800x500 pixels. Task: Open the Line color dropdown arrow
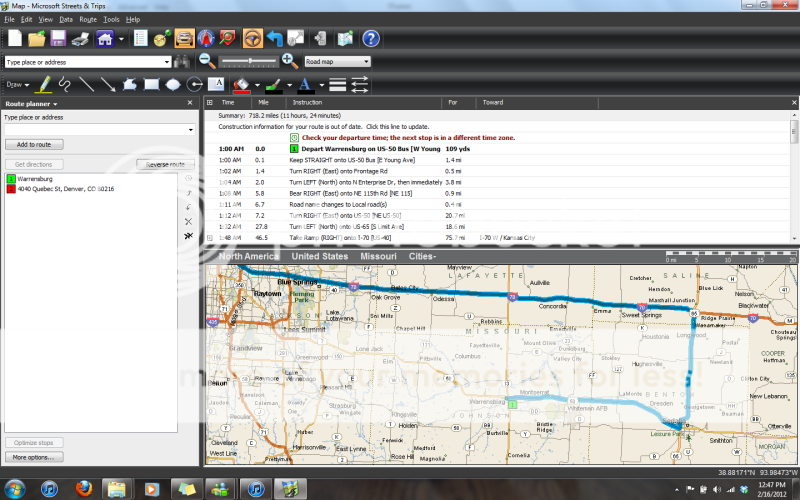(x=289, y=85)
